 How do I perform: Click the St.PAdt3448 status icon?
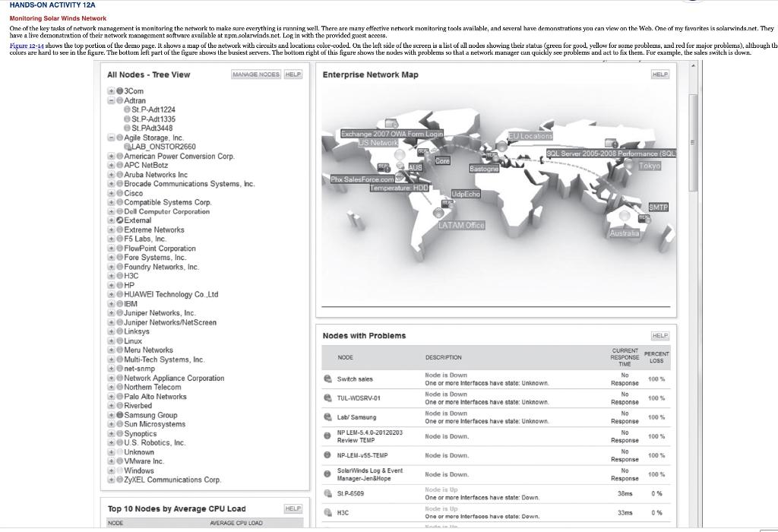(x=127, y=128)
